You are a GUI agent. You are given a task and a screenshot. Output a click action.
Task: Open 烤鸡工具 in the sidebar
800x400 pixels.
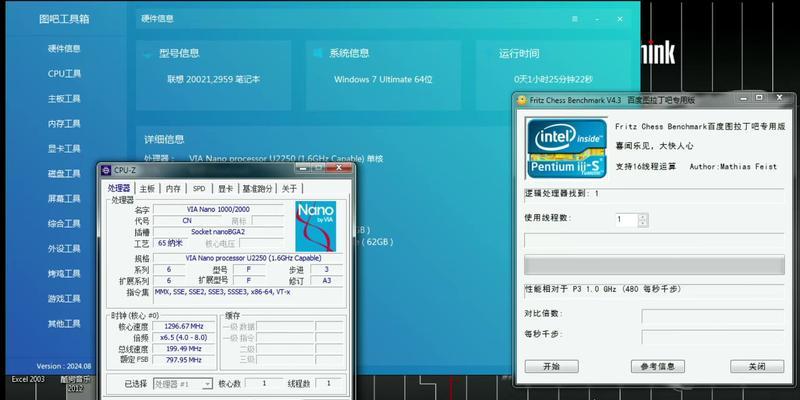point(64,273)
